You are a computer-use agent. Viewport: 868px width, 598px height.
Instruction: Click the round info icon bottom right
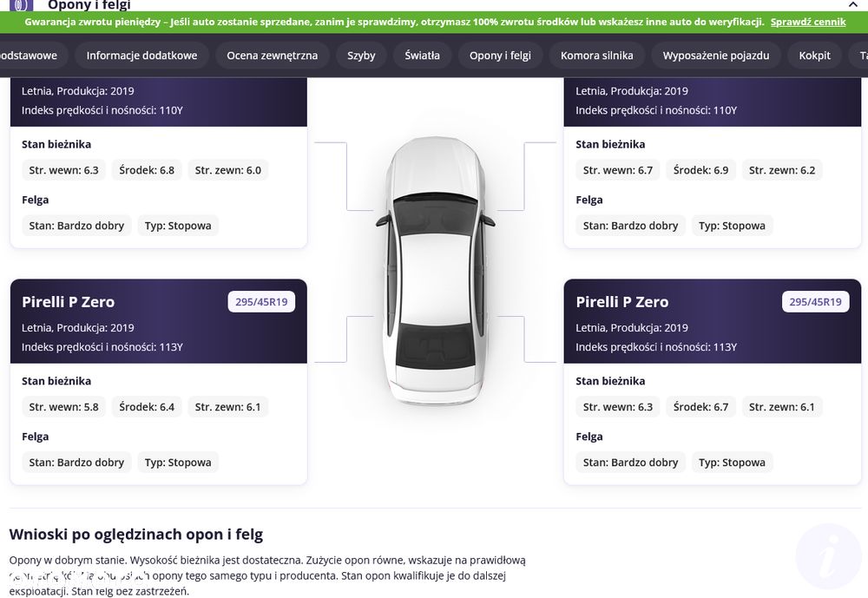(x=829, y=556)
